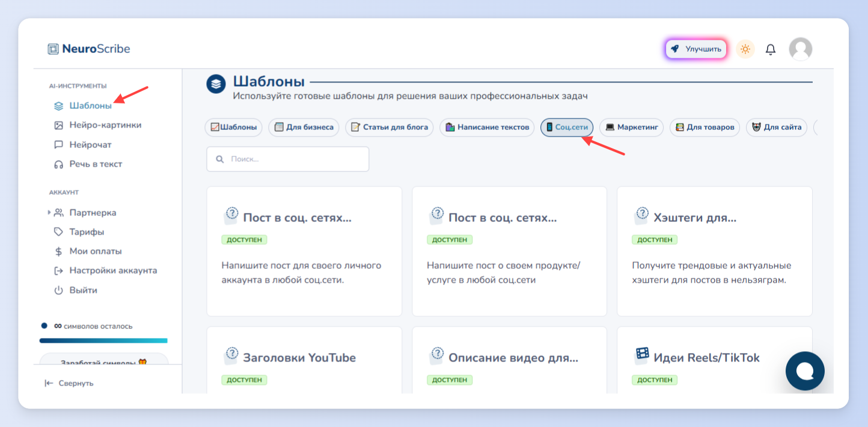Click the power icon beside Выйти
Viewport: 868px width, 427px height.
tap(58, 290)
